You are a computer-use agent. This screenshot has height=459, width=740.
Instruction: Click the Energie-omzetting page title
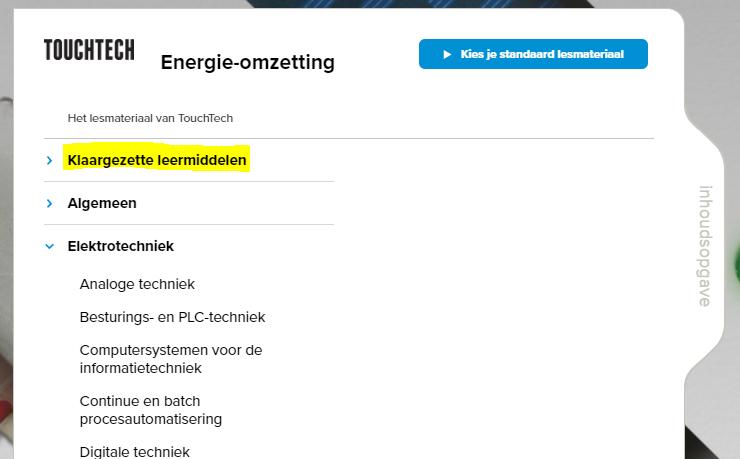pos(248,62)
